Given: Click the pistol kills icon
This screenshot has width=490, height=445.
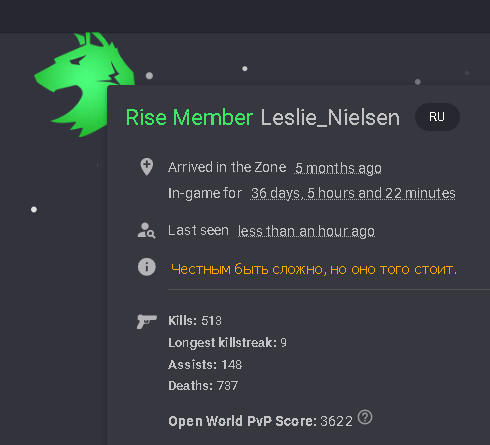Looking at the screenshot, I should pos(147,321).
